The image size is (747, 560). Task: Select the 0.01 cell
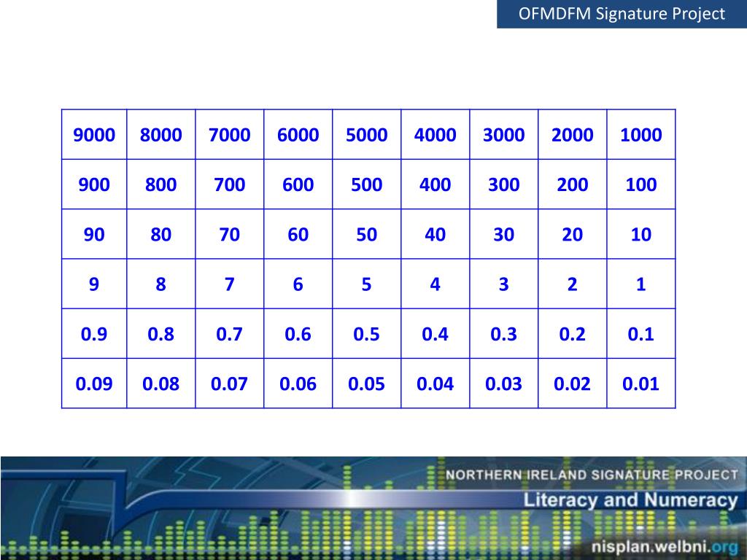coord(641,384)
